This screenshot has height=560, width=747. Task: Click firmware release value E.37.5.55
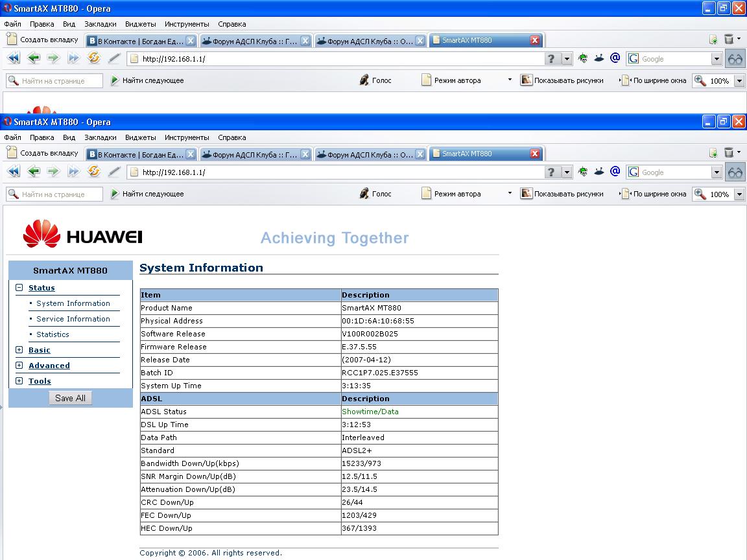tap(359, 347)
